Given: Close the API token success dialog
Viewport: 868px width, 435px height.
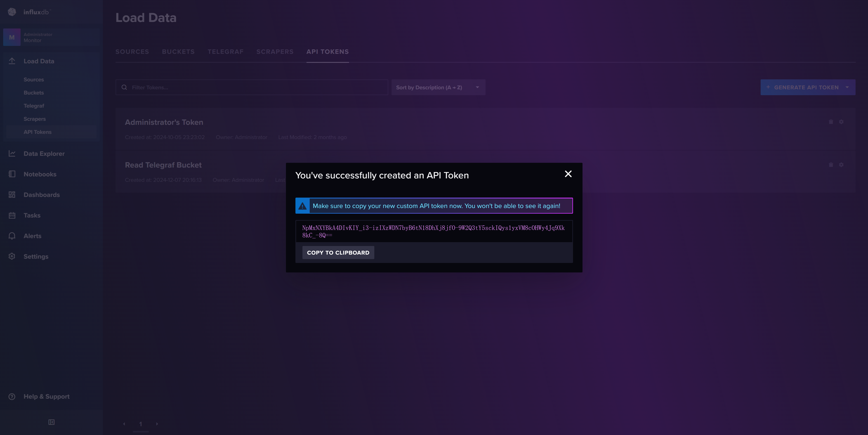Looking at the screenshot, I should tap(568, 174).
